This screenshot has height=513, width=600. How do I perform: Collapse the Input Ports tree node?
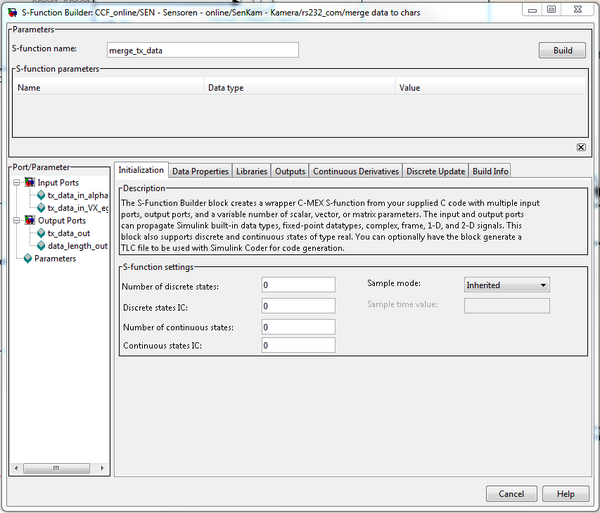[16, 183]
